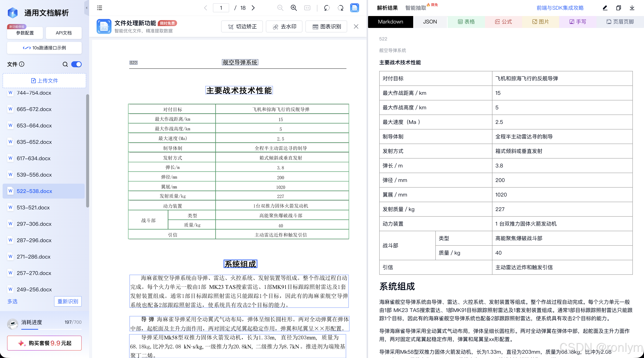Click the 主要战术技术性能 heading in document
Screen dimensions: 644x358
click(239, 91)
